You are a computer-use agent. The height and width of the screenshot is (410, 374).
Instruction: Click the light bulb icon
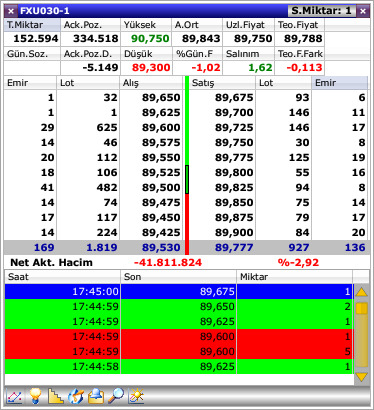35,396
